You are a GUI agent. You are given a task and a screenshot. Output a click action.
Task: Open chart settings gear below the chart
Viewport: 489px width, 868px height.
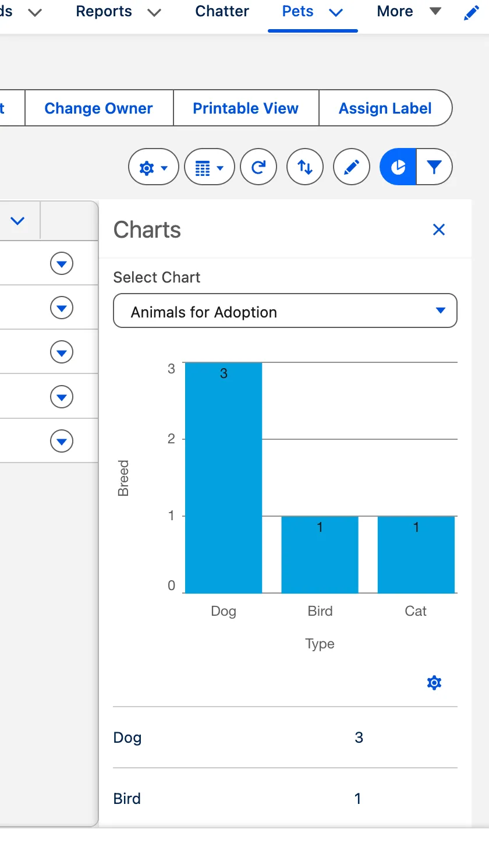pos(434,683)
